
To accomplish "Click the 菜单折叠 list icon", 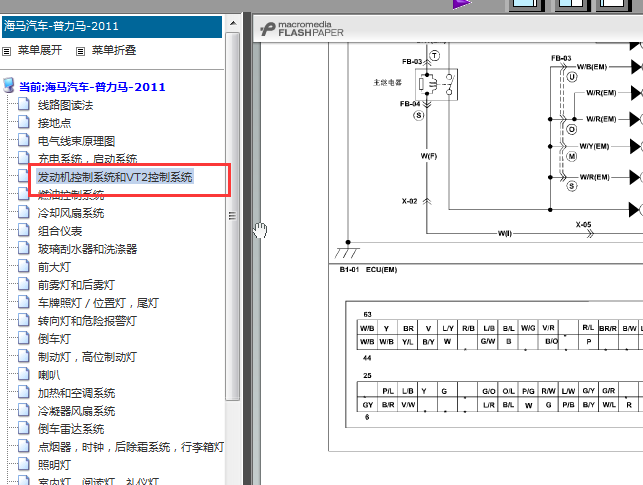I will [x=80, y=51].
